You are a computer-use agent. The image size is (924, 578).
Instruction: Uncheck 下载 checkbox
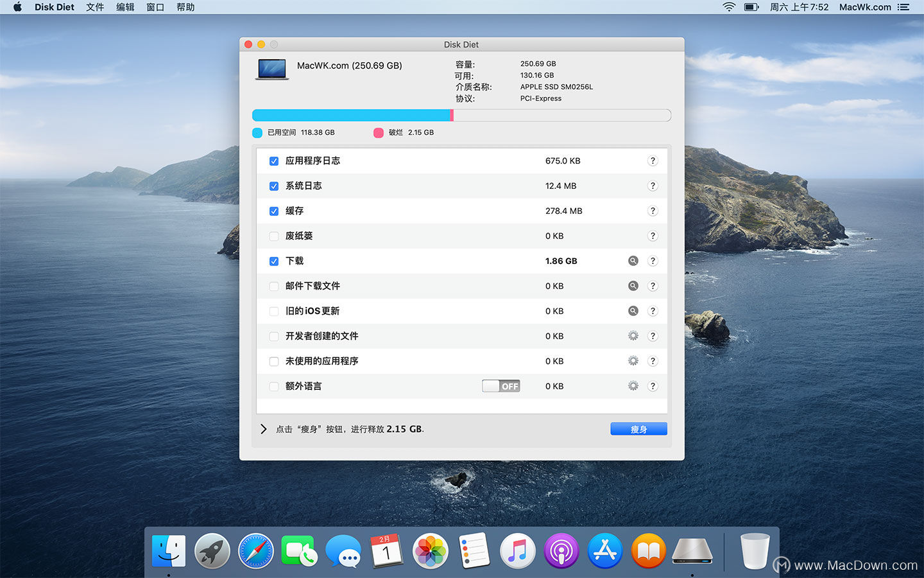[x=274, y=261]
